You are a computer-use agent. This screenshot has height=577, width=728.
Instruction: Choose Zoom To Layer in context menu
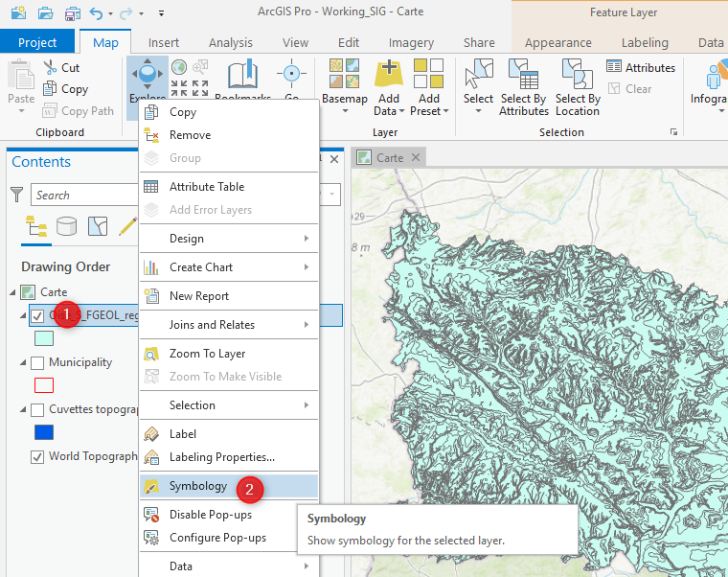229,354
